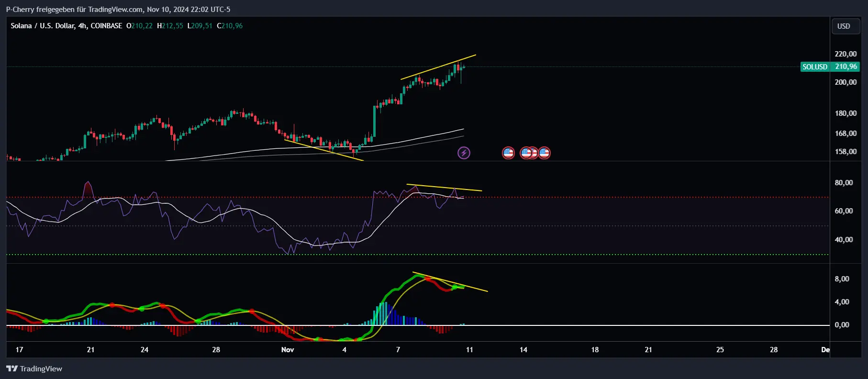Viewport: 868px width, 379px height.
Task: Click the SOLUSD symbol price tag
Action: point(815,67)
